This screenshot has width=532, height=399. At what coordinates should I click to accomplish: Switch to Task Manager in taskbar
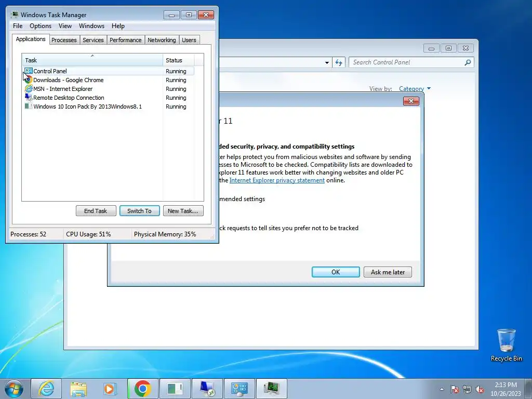(x=272, y=389)
